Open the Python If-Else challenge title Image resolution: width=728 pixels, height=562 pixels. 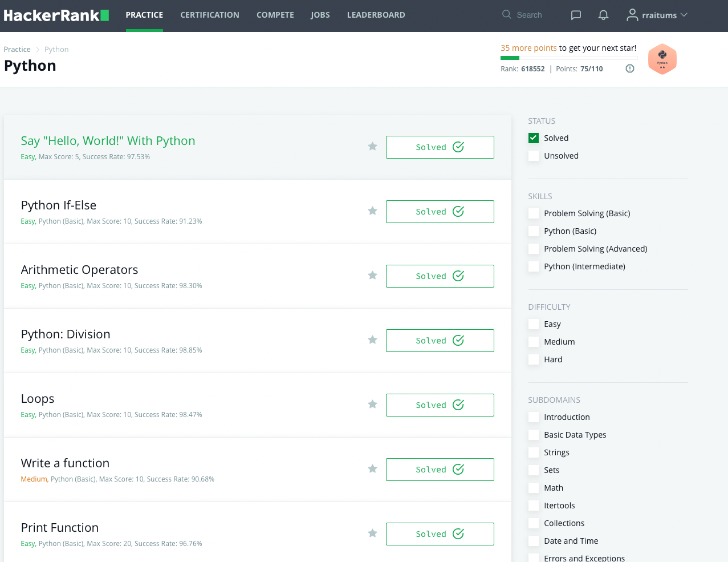pos(59,205)
